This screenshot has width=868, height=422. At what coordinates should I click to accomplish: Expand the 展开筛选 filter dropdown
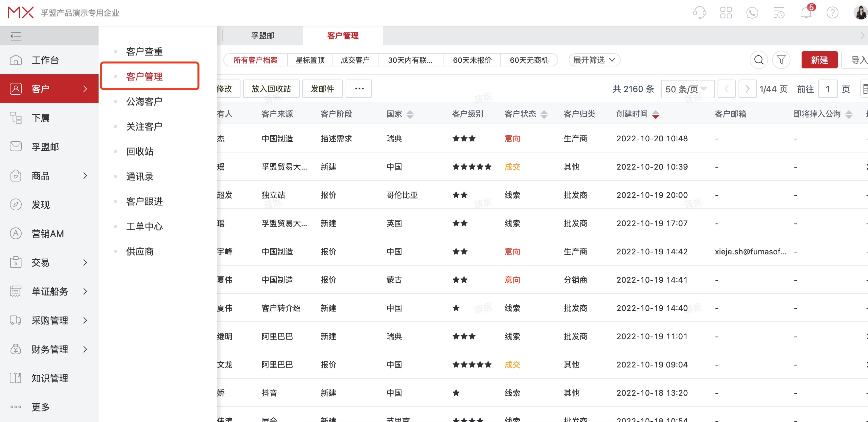[x=594, y=60]
